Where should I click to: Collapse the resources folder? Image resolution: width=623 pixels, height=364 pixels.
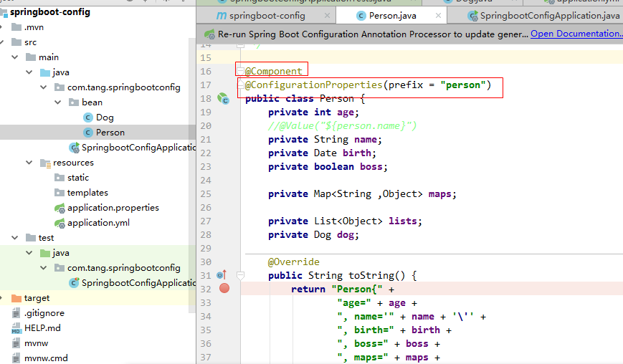(x=29, y=163)
